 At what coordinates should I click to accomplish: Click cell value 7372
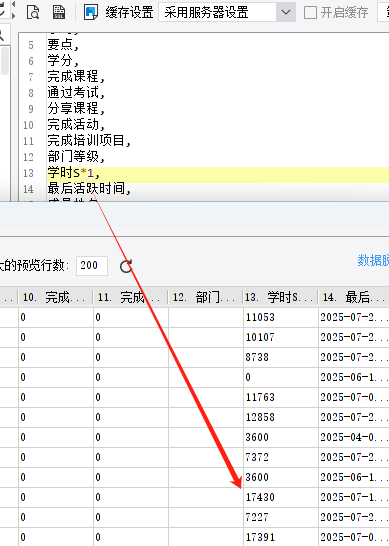(257, 457)
